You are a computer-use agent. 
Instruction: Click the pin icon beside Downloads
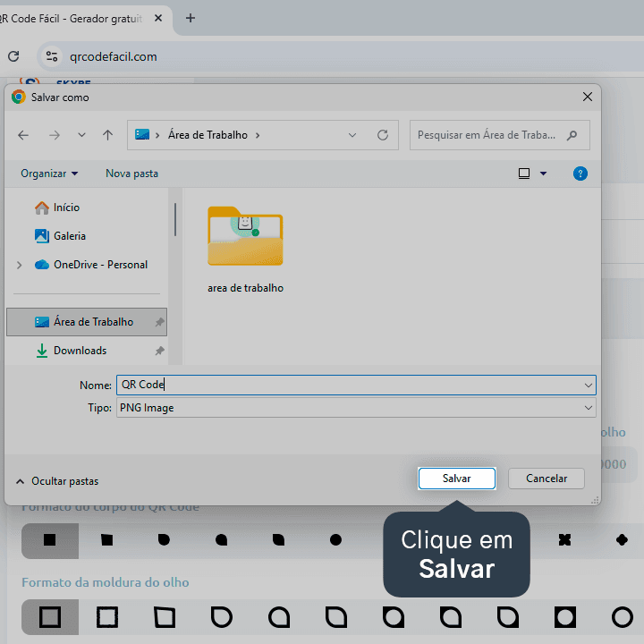coord(159,351)
